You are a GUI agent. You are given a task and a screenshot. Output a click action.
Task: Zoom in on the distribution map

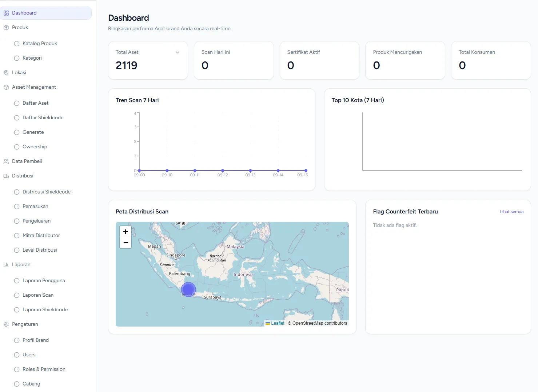tap(125, 232)
